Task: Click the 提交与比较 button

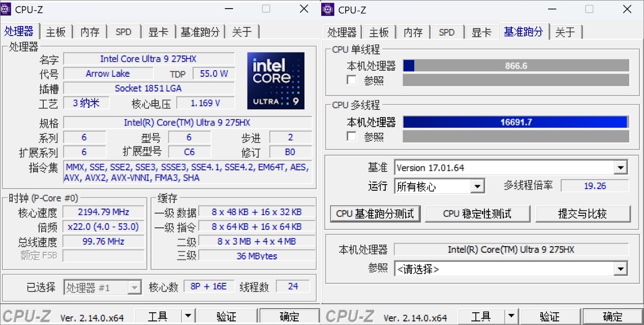Action: click(x=582, y=214)
